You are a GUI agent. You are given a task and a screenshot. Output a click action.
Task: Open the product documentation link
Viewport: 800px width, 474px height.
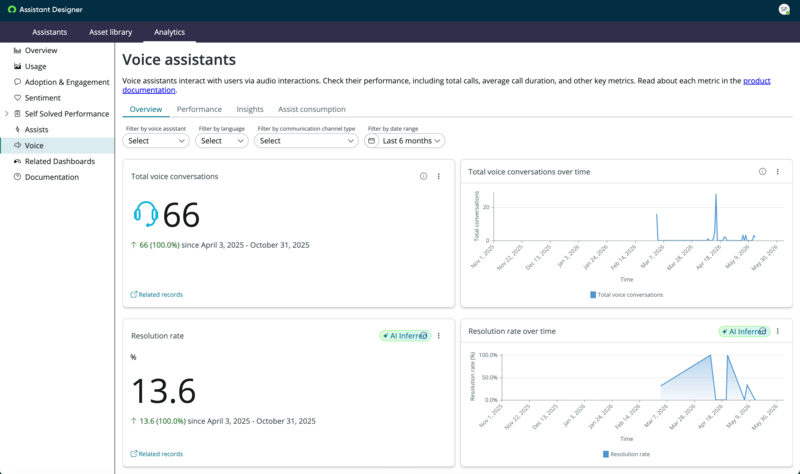[757, 81]
